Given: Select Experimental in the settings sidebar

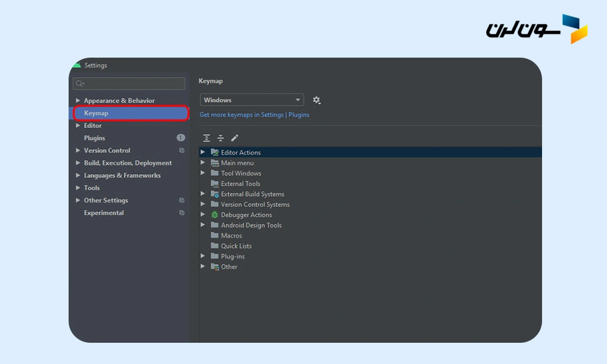Looking at the screenshot, I should [x=104, y=213].
